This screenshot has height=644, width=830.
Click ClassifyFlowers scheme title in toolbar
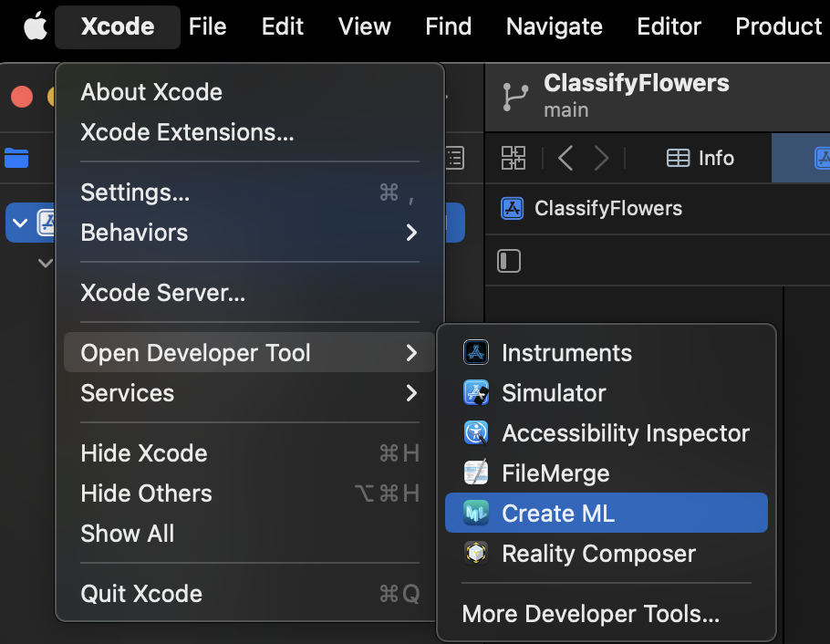637,83
